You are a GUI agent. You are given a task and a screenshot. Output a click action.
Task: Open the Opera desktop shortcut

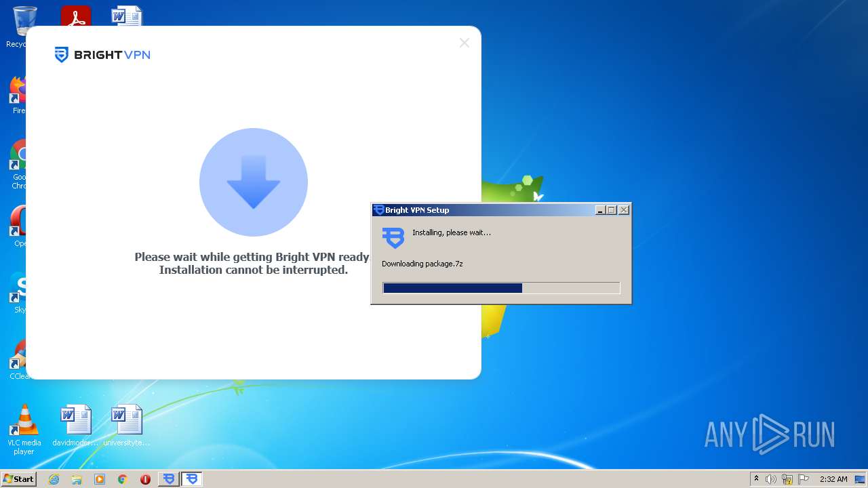pyautogui.click(x=18, y=226)
